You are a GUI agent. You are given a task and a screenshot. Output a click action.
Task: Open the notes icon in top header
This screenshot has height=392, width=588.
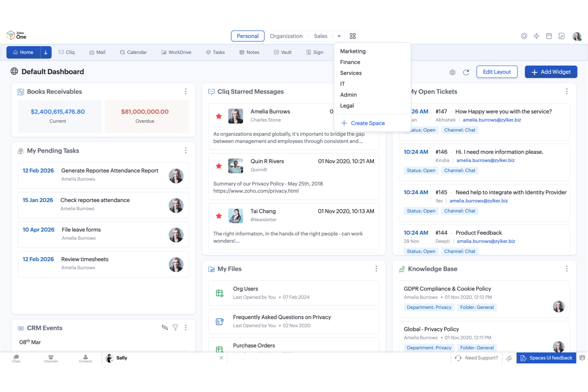(561, 36)
